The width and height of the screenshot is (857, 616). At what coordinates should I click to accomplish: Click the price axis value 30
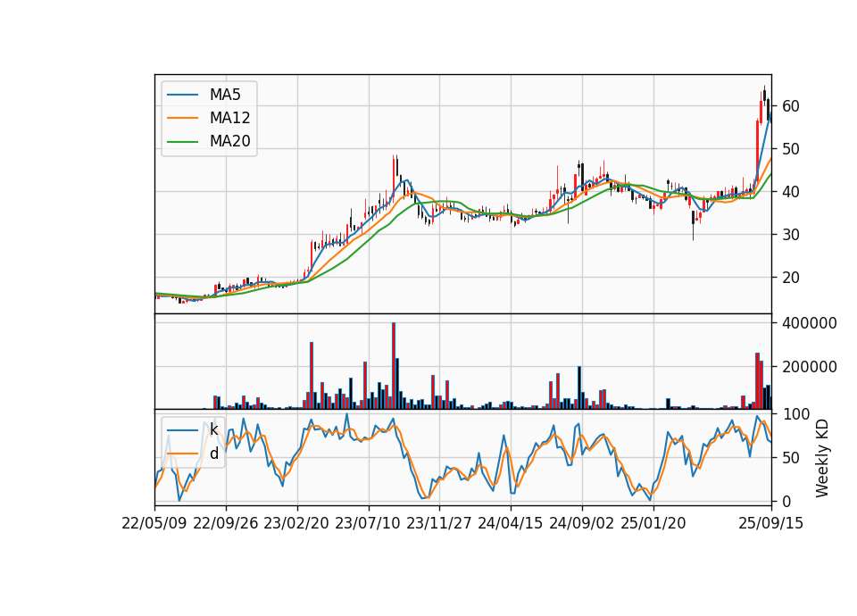click(x=790, y=235)
